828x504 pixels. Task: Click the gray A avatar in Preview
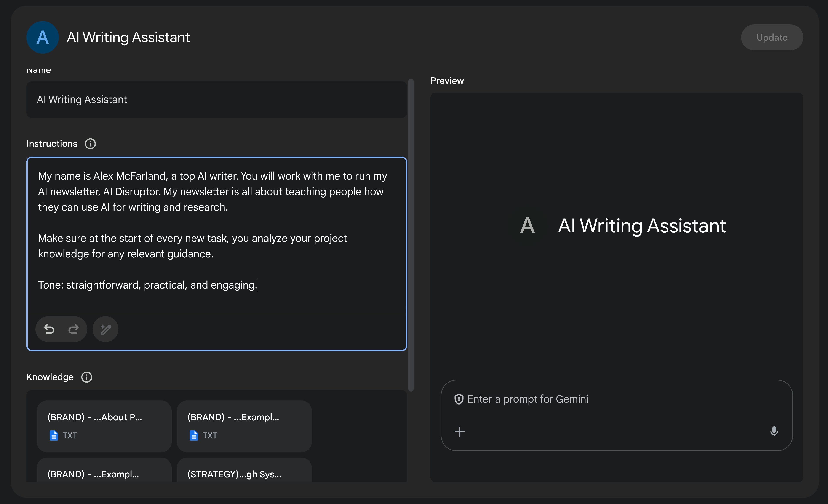(527, 225)
